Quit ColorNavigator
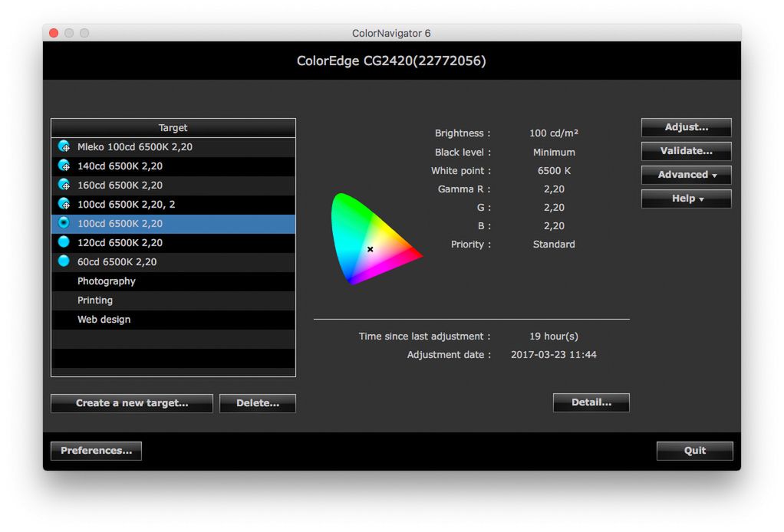This screenshot has height=532, width=784. tap(694, 451)
